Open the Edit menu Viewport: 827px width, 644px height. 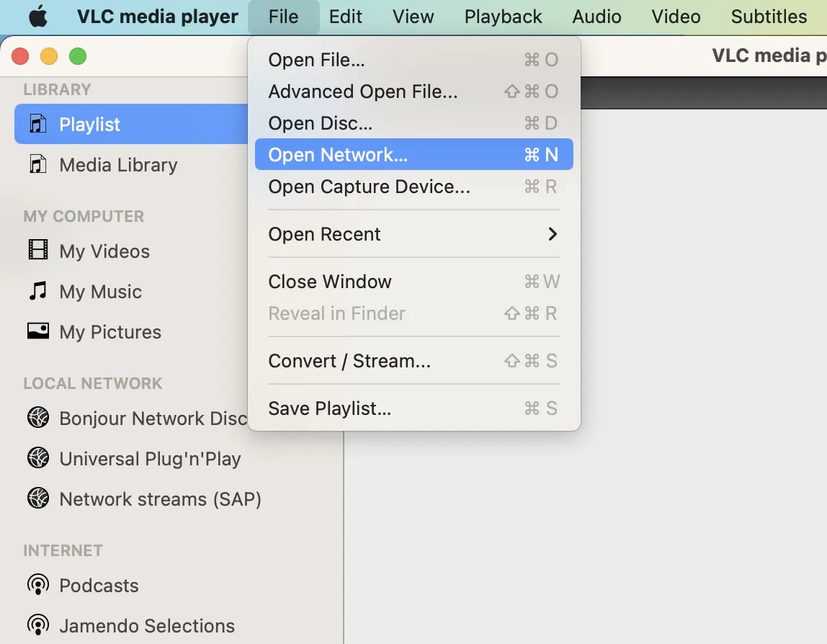pos(346,17)
